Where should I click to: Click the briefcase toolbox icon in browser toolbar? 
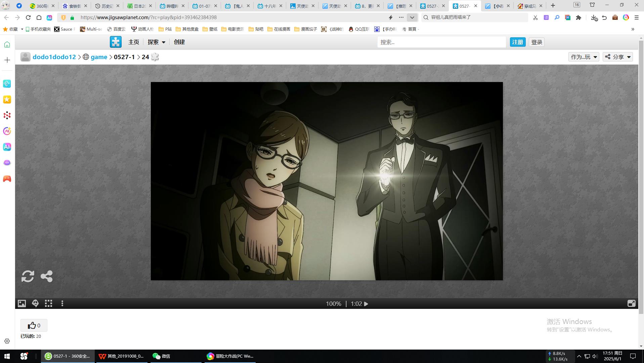[x=615, y=17]
